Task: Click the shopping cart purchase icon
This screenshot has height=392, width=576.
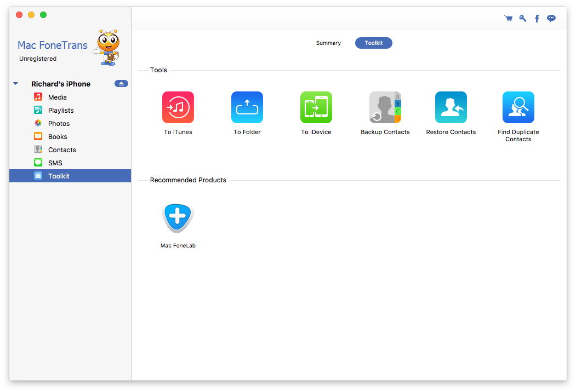Action: [509, 19]
